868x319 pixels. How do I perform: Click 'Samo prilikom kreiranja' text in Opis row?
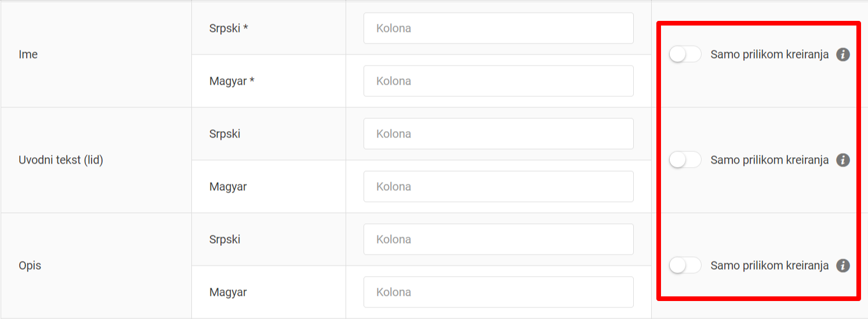pyautogui.click(x=769, y=266)
